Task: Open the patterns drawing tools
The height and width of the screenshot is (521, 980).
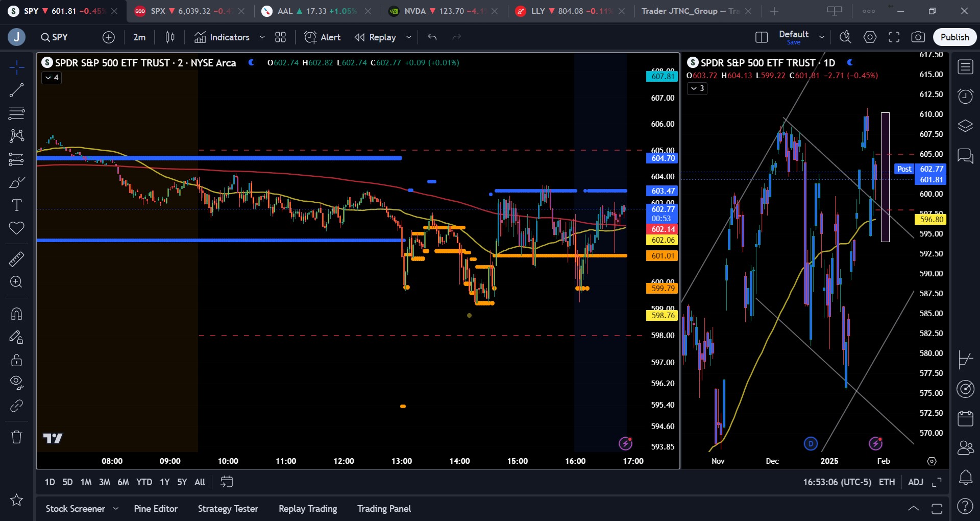Action: click(x=16, y=136)
